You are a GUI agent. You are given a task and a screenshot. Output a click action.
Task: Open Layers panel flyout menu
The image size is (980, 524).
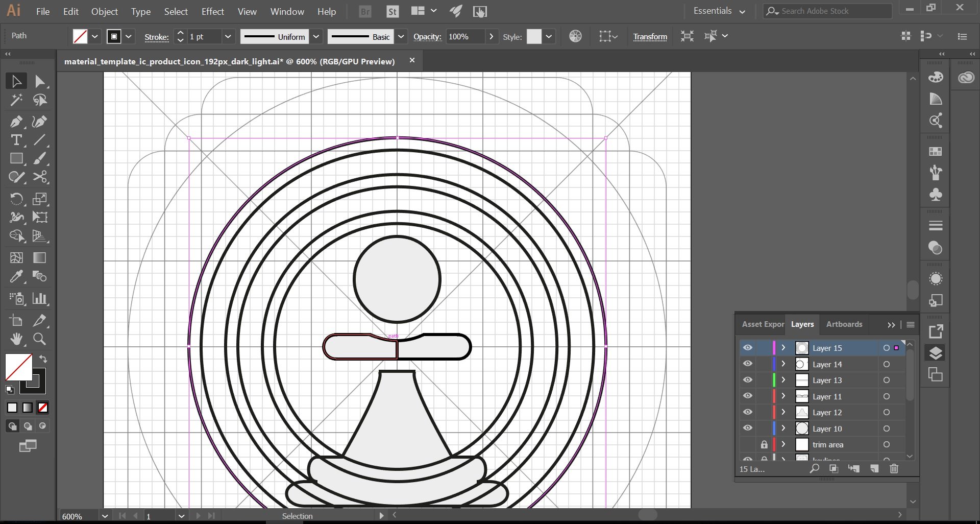click(911, 325)
